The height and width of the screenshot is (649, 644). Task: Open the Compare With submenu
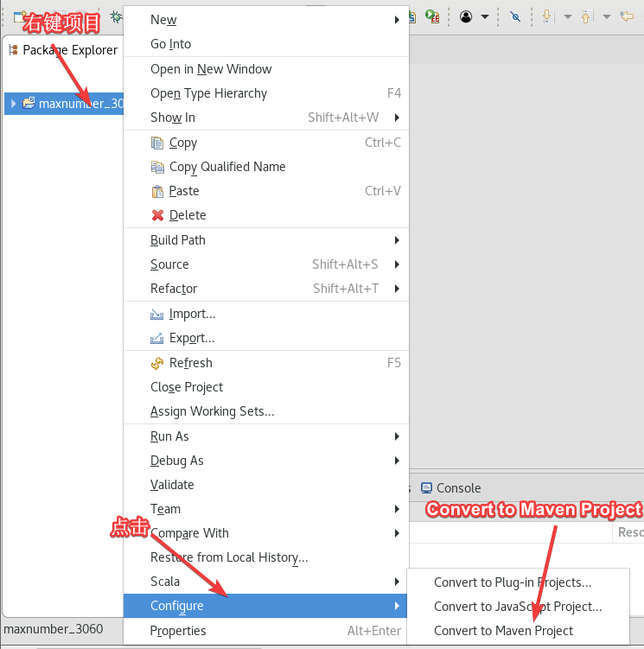(266, 533)
